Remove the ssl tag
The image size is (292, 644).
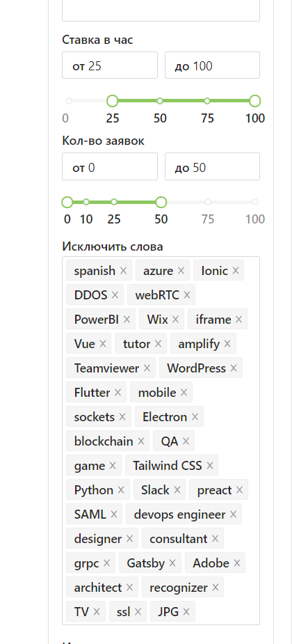tap(138, 612)
